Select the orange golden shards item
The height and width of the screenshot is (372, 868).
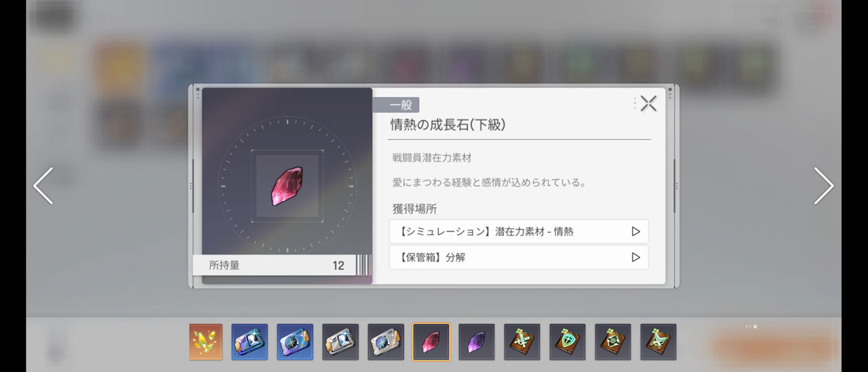pyautogui.click(x=205, y=342)
